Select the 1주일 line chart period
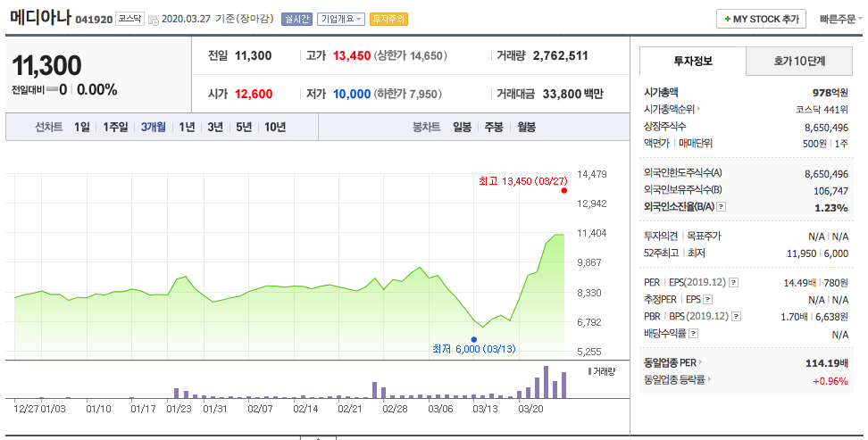Screen dimensions: 868x440 click(115, 128)
